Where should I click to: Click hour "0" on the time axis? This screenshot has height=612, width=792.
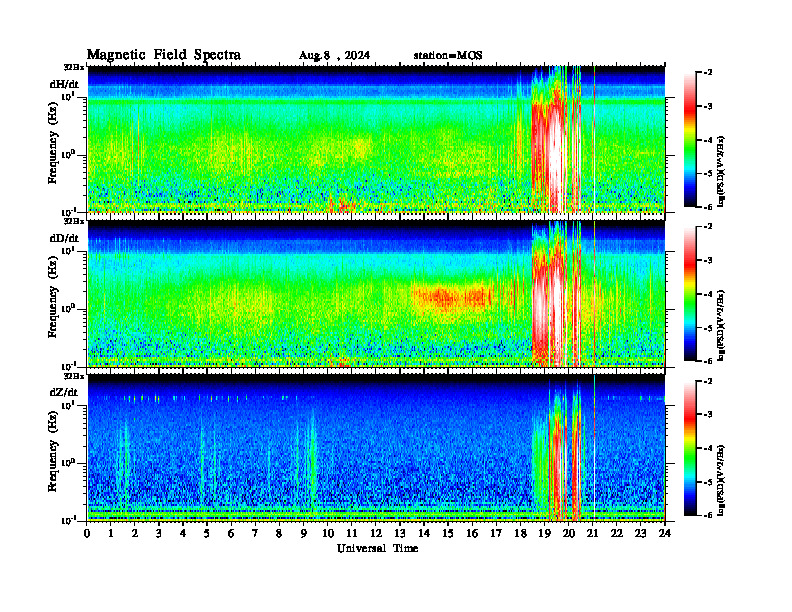(x=87, y=533)
